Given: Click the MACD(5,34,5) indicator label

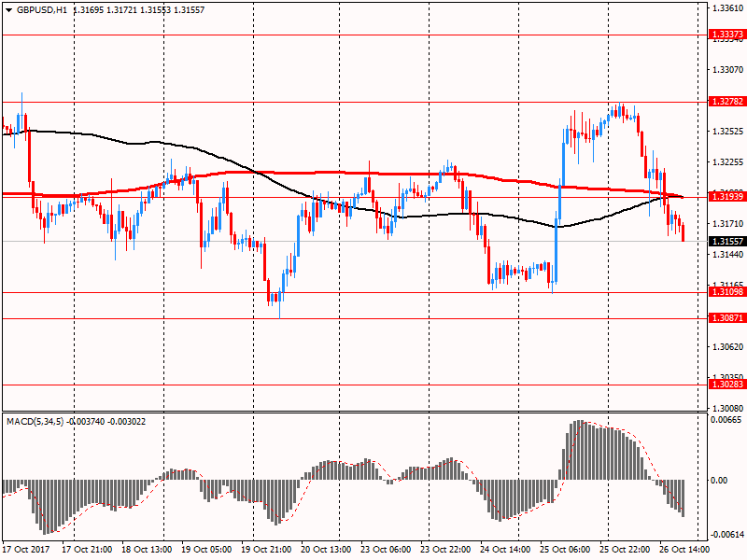Looking at the screenshot, I should (x=35, y=422).
